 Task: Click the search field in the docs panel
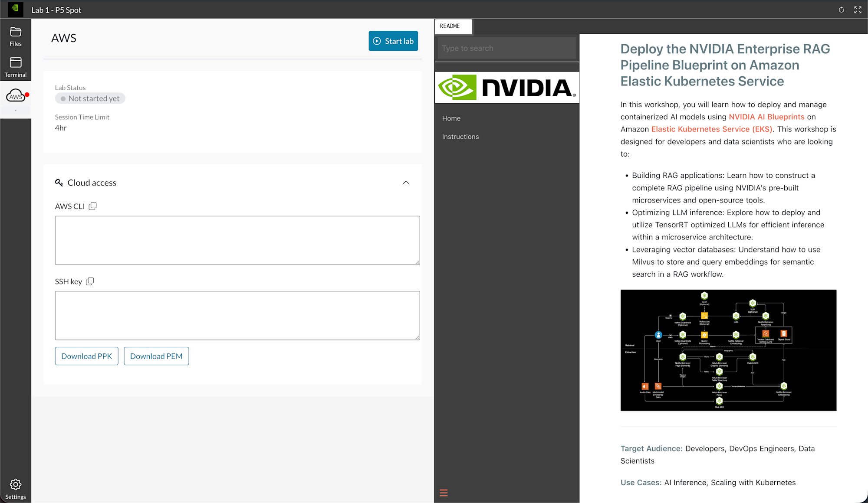[506, 48]
